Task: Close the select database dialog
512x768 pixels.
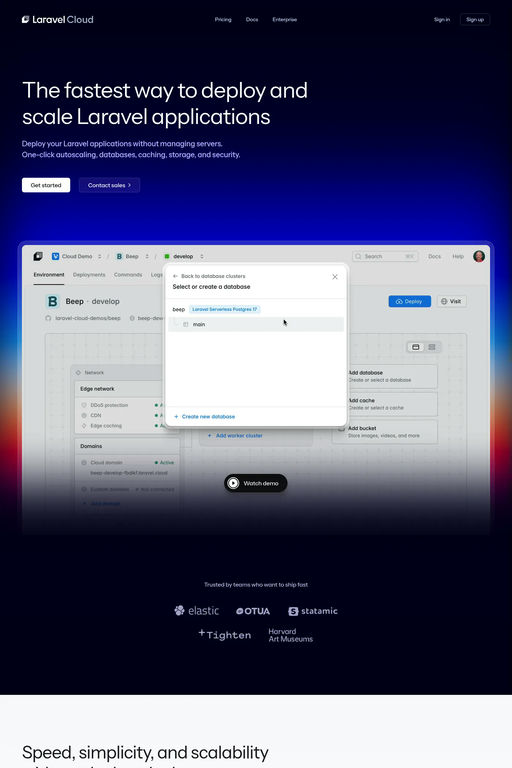Action: pyautogui.click(x=335, y=277)
